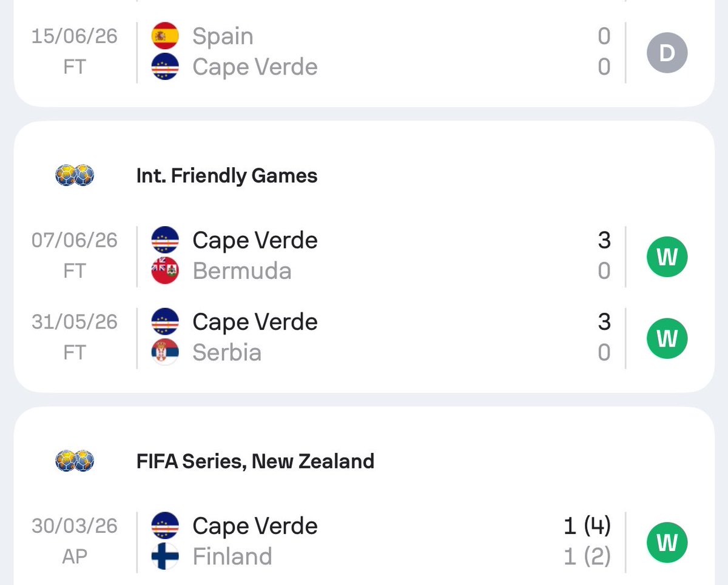
Task: Tap the gray D draw badge
Action: pos(667,53)
